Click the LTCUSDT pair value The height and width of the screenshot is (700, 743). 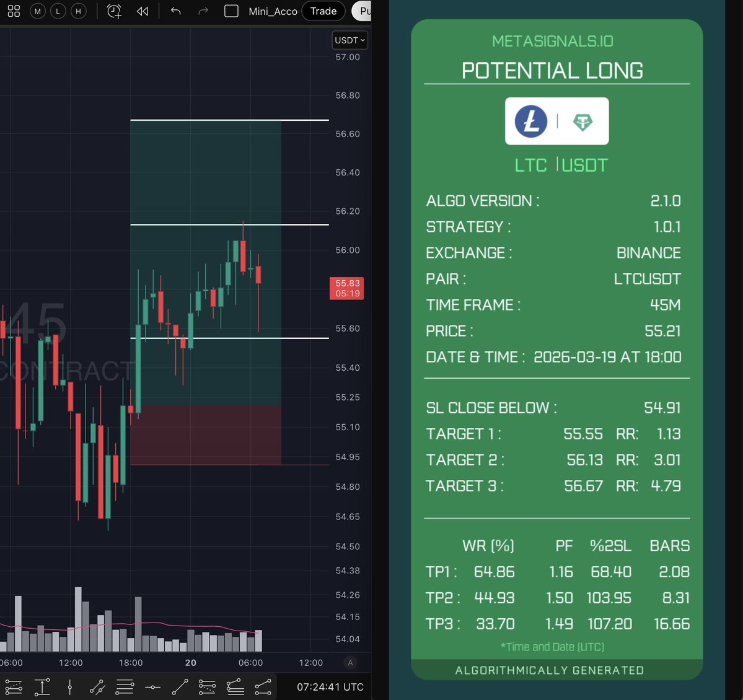tap(648, 279)
